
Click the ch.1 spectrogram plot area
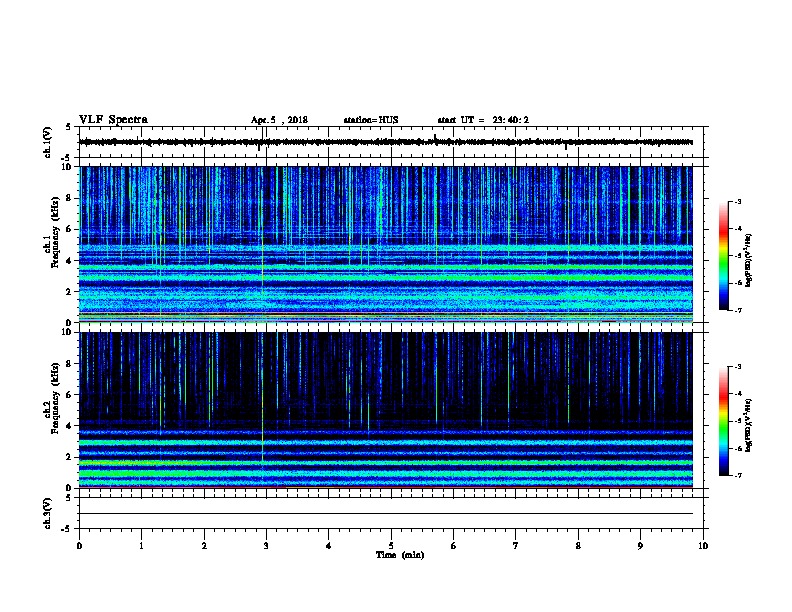click(386, 244)
